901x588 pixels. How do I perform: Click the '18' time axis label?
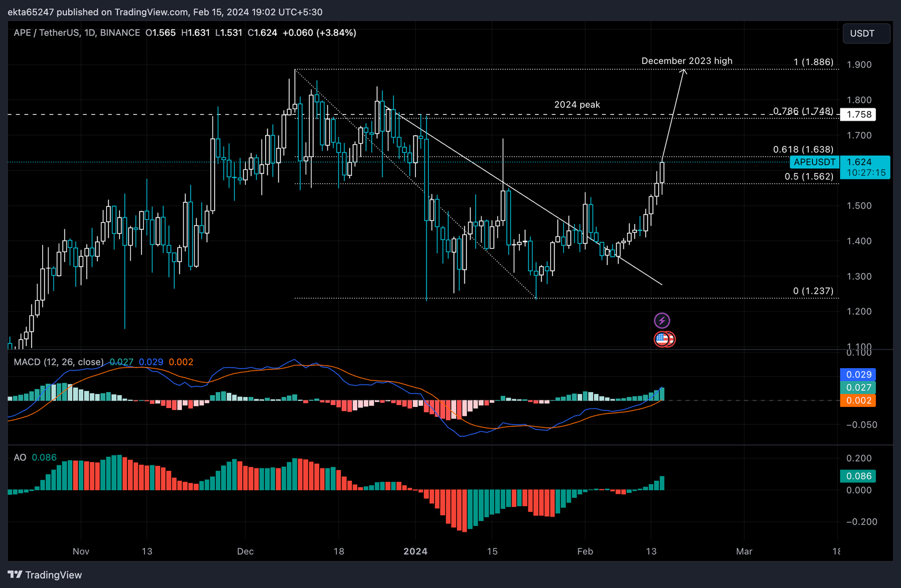(x=338, y=551)
